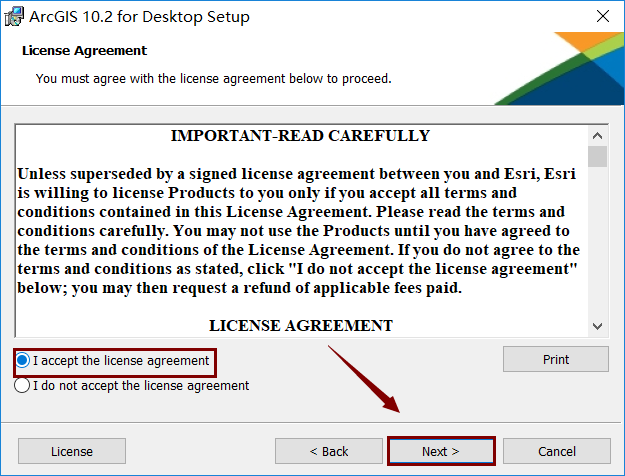
Task: Click the license text scrollbar thumb
Action: [x=597, y=156]
